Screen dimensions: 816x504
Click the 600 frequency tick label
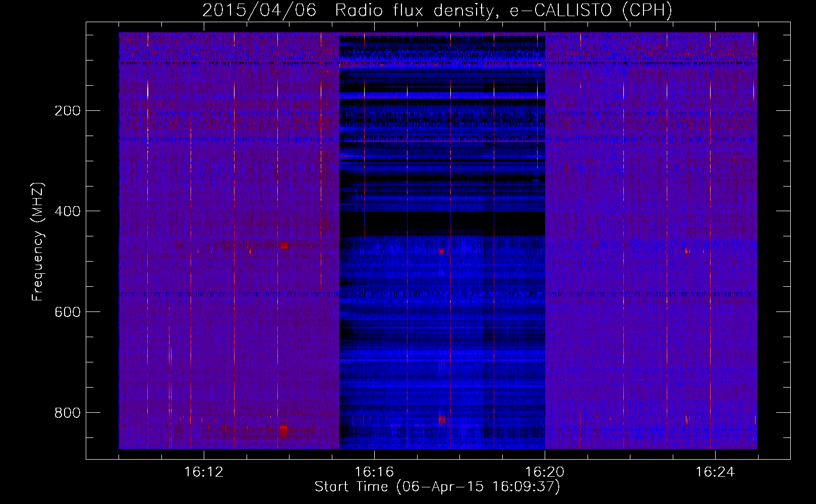(x=68, y=312)
